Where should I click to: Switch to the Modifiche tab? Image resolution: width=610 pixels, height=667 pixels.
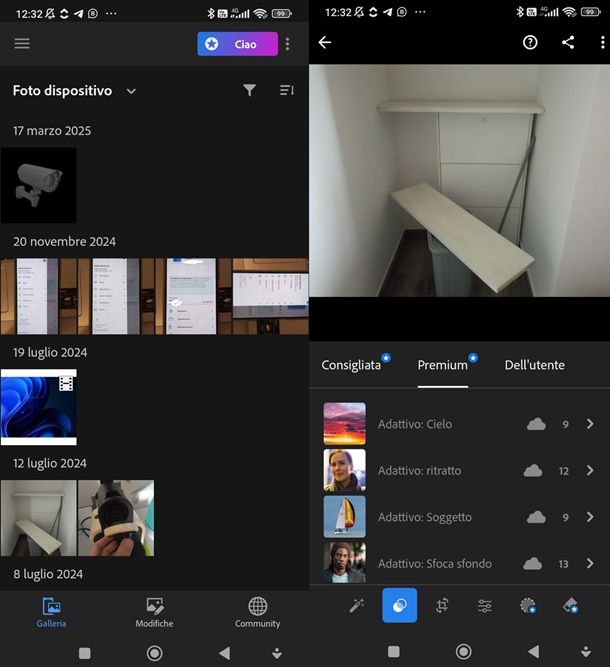tap(154, 613)
